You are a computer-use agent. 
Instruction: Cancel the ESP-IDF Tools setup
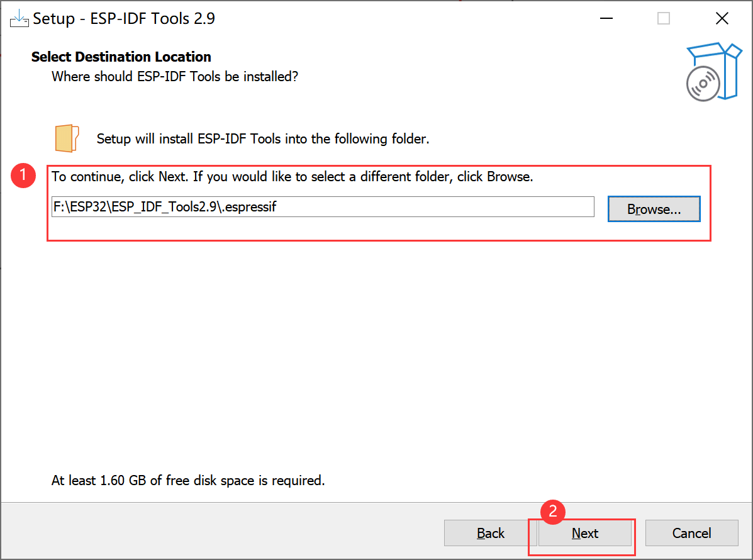pyautogui.click(x=691, y=533)
